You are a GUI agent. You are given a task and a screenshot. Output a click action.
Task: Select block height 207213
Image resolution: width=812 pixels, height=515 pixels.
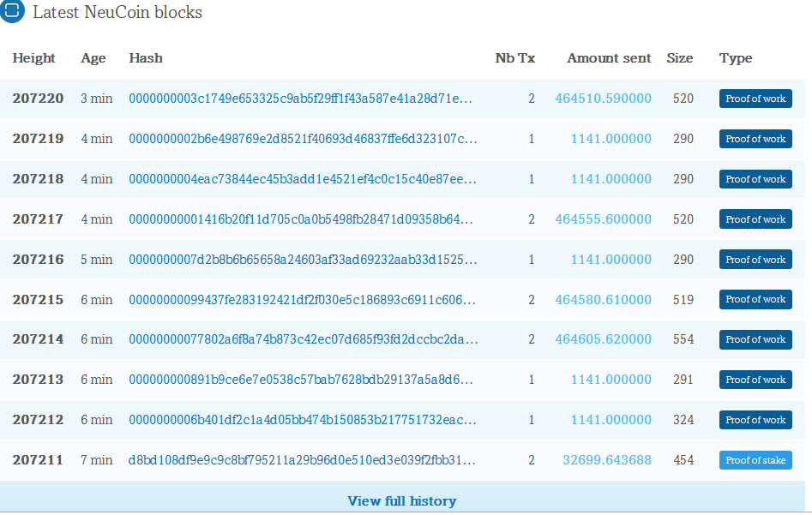click(x=38, y=380)
